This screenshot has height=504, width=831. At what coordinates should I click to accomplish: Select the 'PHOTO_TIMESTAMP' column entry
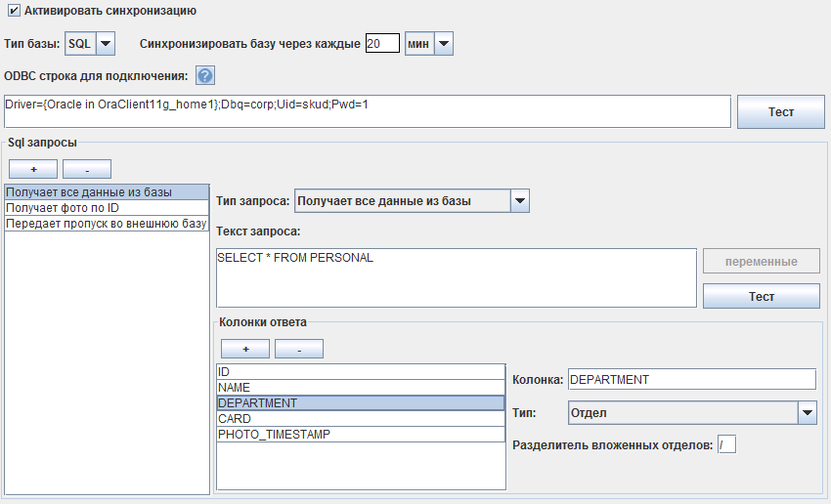coord(361,435)
